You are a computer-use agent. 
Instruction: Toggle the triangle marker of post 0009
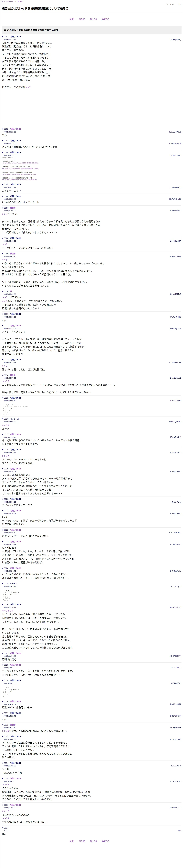pos(3,254)
